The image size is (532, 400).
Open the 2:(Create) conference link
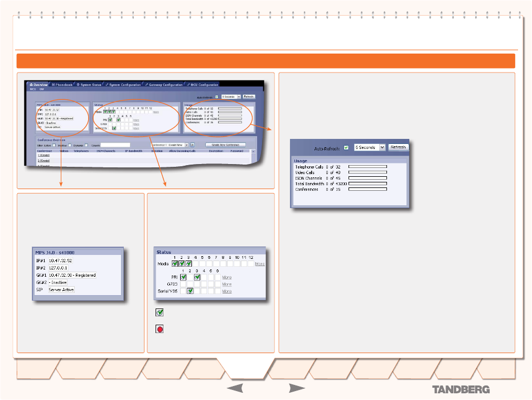(43, 161)
